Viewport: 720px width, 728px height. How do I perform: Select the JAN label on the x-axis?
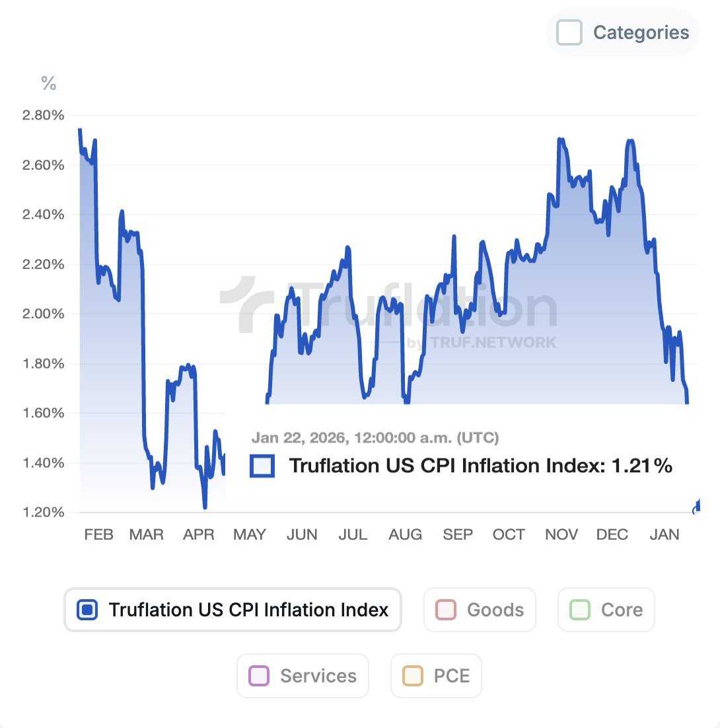(665, 534)
